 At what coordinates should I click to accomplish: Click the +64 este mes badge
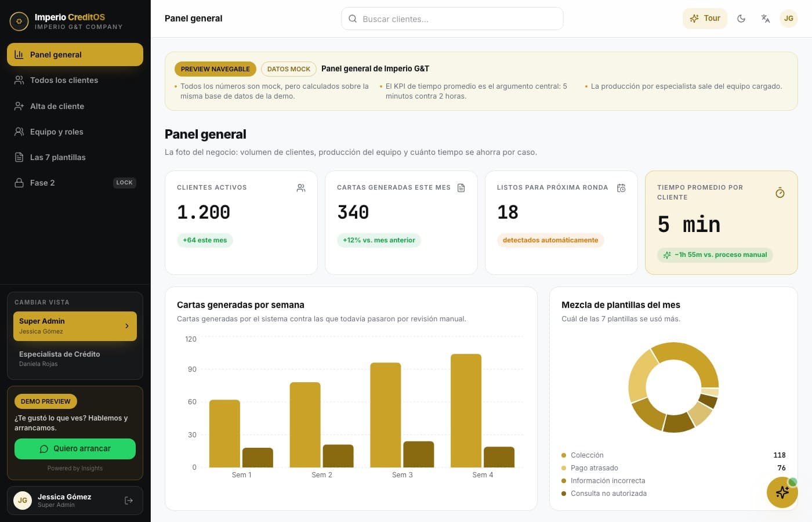205,240
